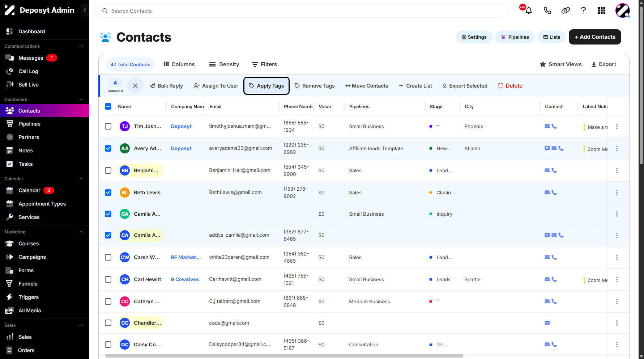Click the chat message icon in Avery Adams row

(547, 148)
